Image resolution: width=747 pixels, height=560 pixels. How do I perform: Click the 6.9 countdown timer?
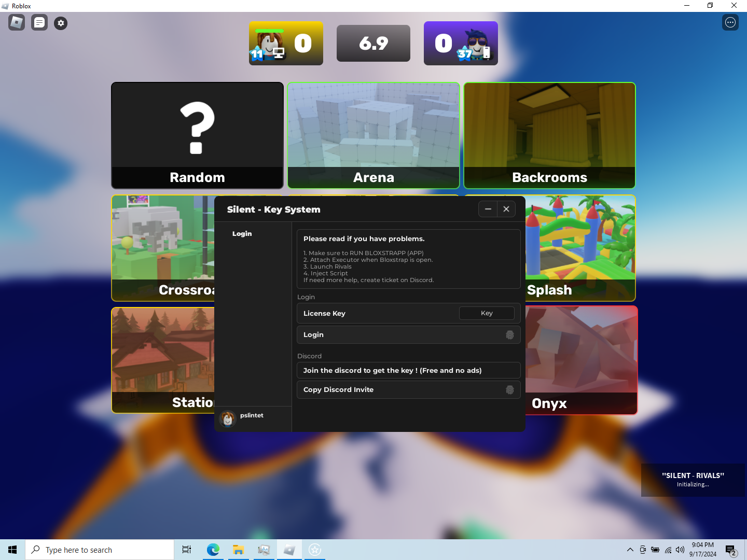click(374, 43)
